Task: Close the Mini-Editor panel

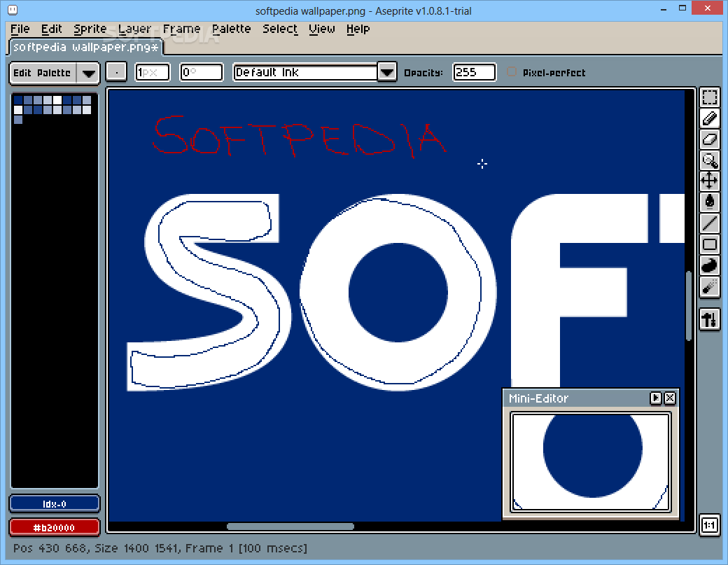Action: pyautogui.click(x=669, y=398)
